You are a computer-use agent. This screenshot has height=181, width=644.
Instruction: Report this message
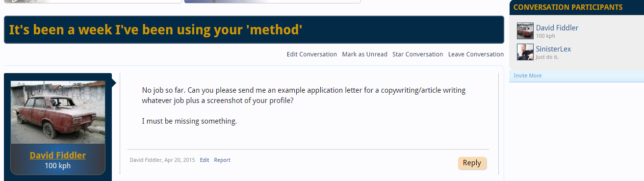[222, 160]
